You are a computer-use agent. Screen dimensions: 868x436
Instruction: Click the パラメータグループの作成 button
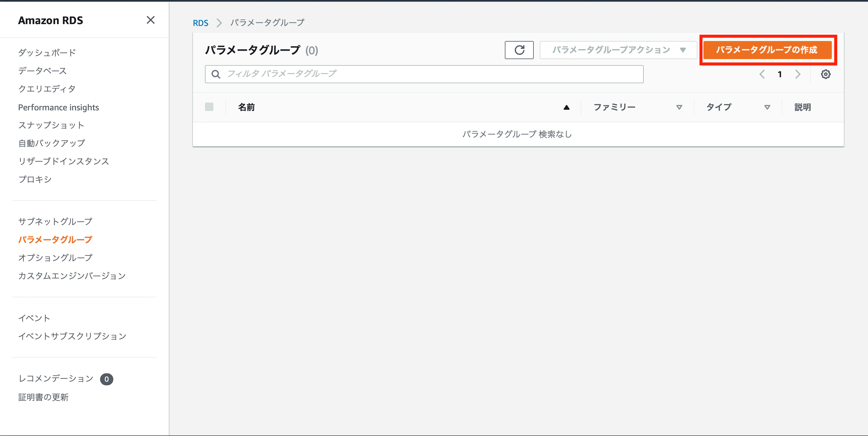click(x=767, y=50)
